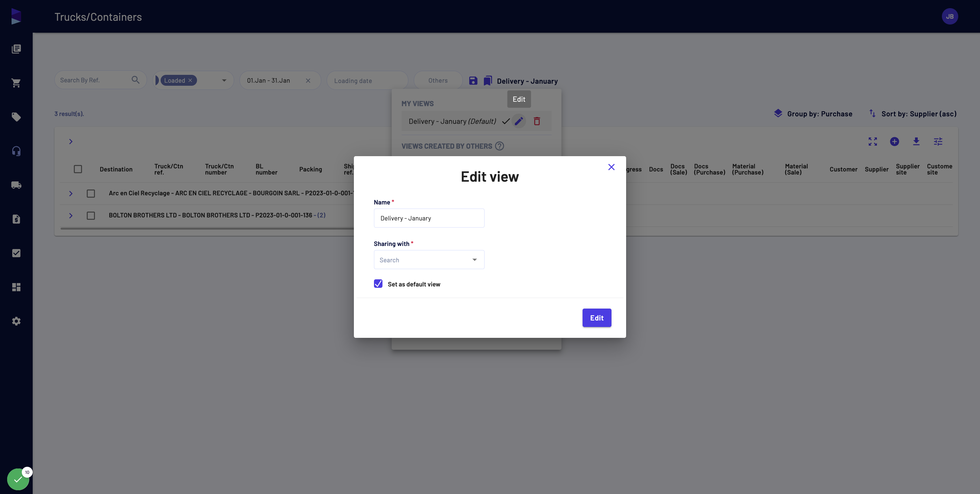Click the green checklist badge with 10
The height and width of the screenshot is (494, 980).
pos(19,478)
